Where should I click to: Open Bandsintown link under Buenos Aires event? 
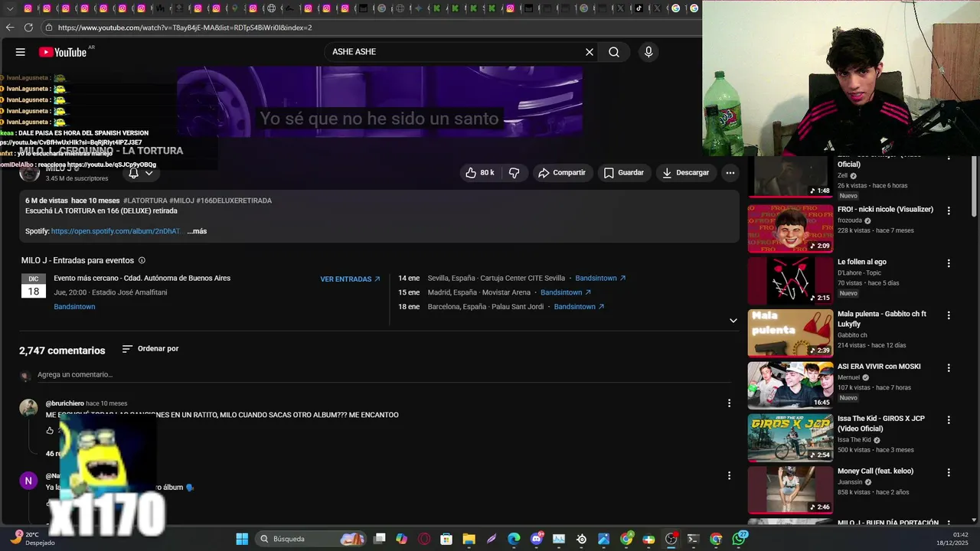pos(74,307)
